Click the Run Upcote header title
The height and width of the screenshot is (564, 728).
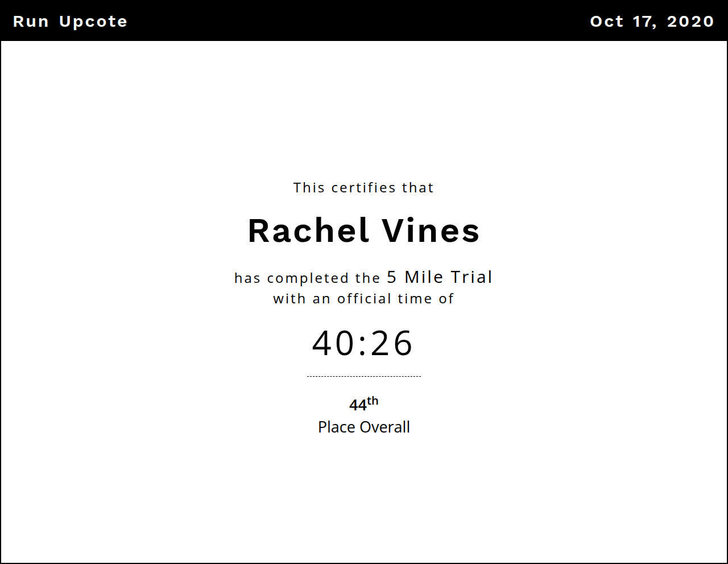click(70, 22)
